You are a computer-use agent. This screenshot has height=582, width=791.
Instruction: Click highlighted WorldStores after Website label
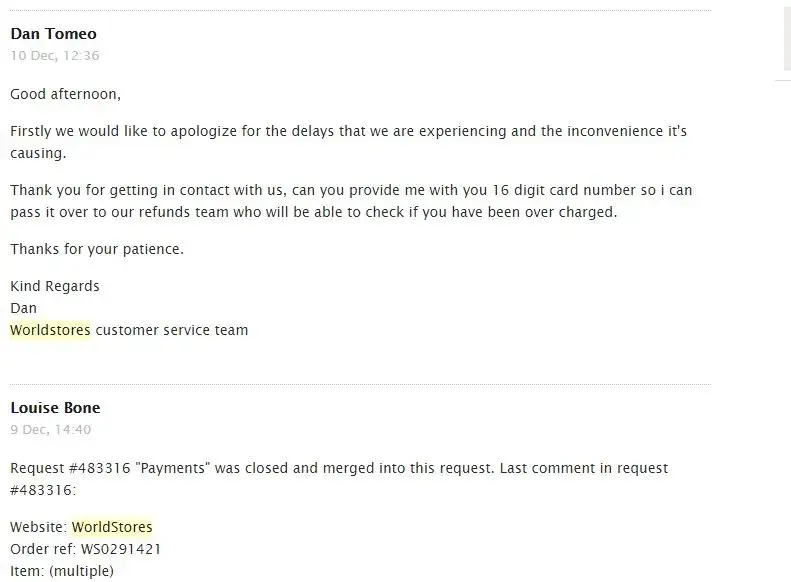tap(112, 527)
